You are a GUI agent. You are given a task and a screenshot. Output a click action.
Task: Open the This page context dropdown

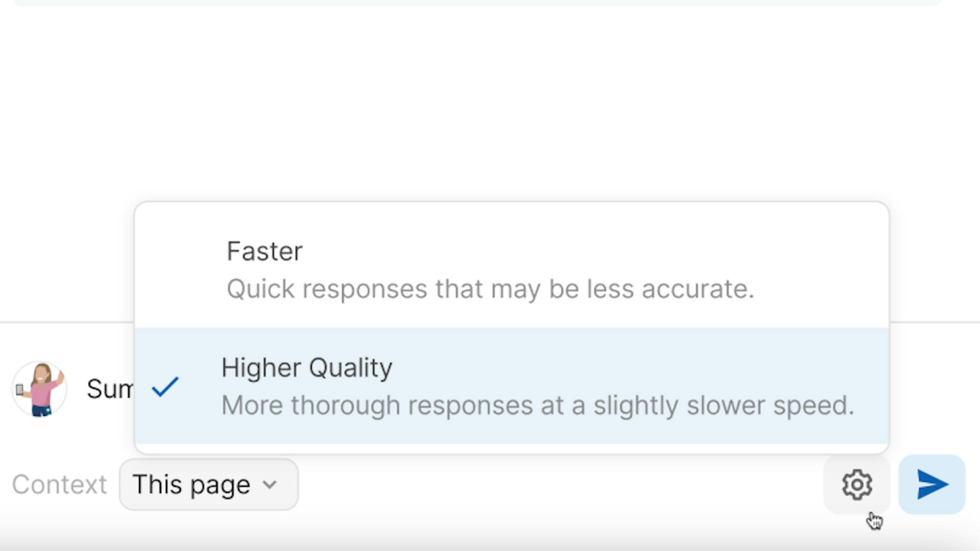(x=209, y=484)
